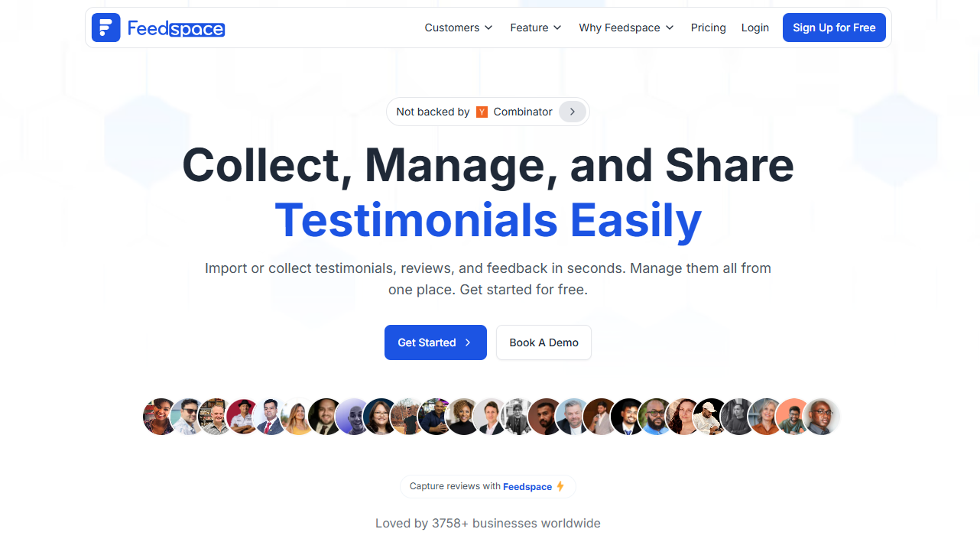980x555 pixels.
Task: Click the Get Started button
Action: [435, 342]
